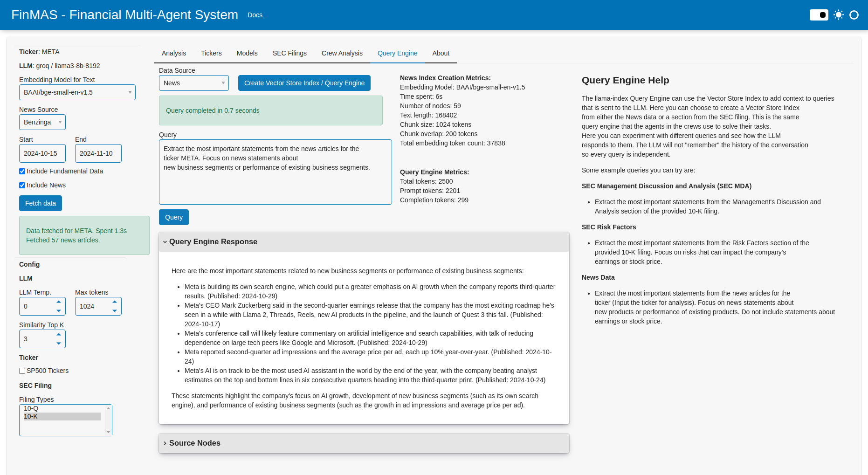Toggle Include News checkbox
The height and width of the screenshot is (475, 868).
click(22, 186)
